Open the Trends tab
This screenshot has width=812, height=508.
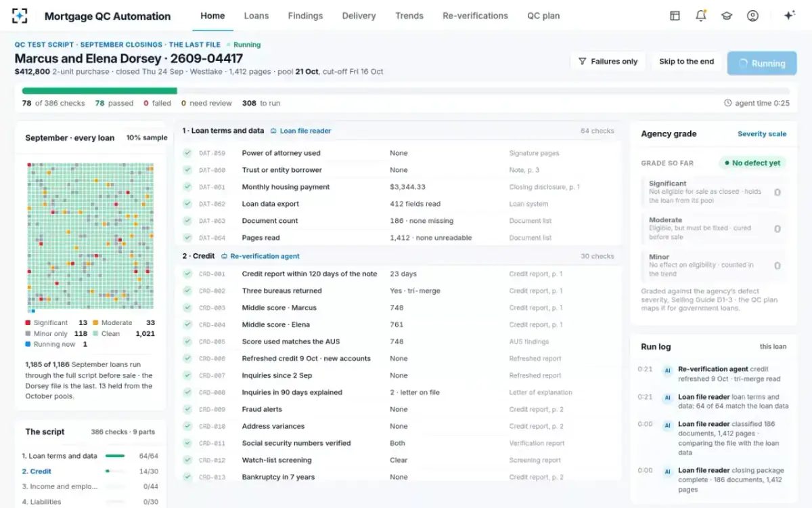click(x=409, y=16)
